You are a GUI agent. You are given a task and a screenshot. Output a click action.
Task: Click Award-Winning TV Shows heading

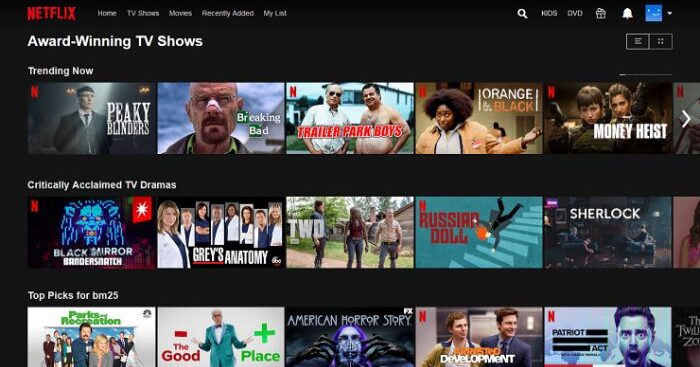point(115,41)
